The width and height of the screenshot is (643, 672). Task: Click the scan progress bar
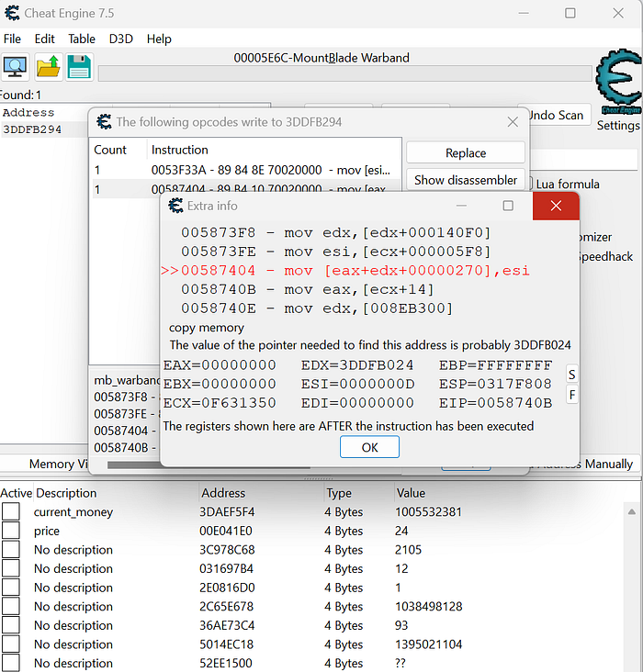coord(344,73)
